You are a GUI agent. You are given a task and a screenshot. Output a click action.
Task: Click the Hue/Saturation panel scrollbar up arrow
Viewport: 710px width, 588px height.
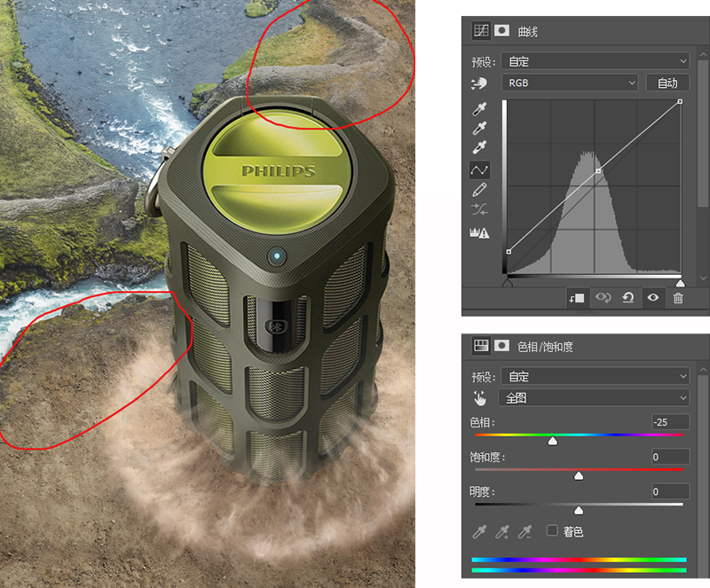pos(703,370)
